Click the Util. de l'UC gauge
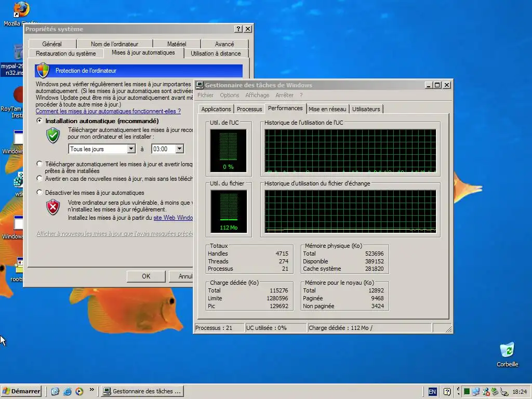 (229, 150)
